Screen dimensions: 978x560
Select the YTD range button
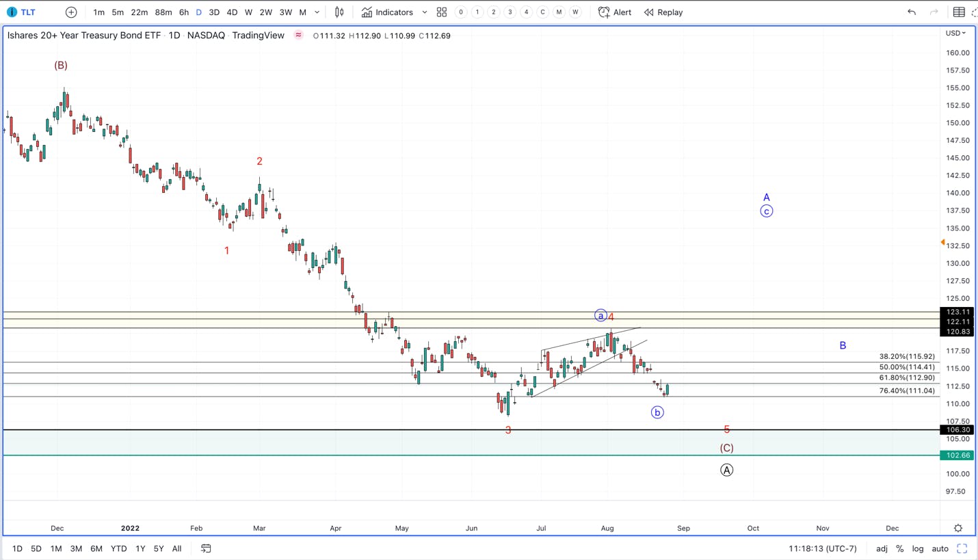click(x=118, y=548)
